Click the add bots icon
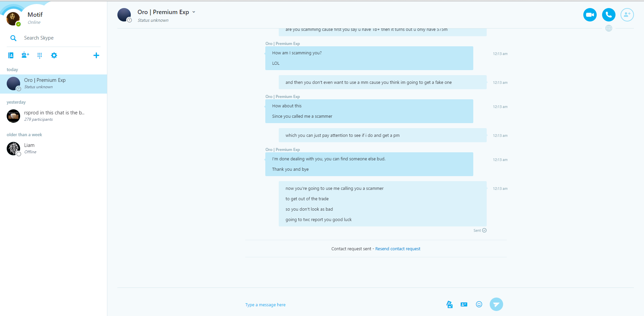 [x=25, y=55]
